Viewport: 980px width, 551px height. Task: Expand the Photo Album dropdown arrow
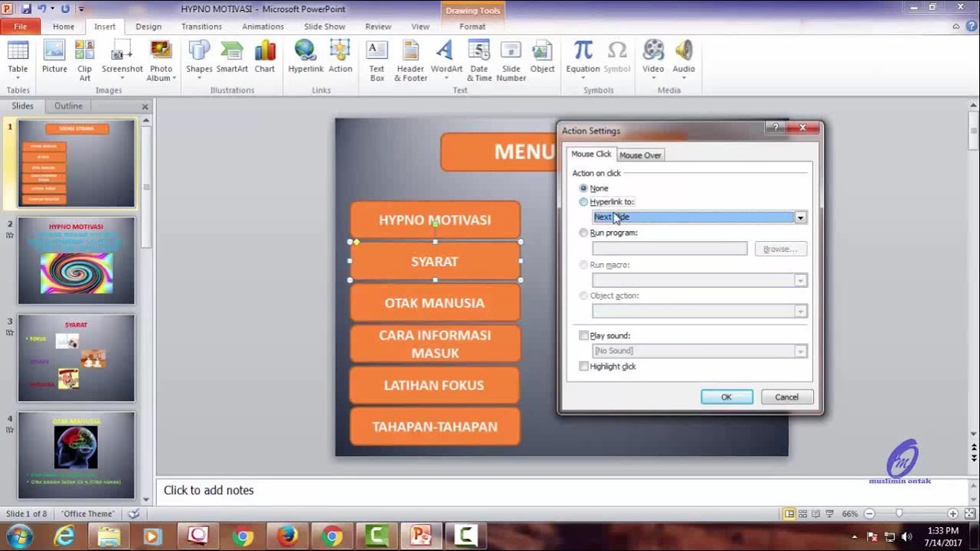click(x=174, y=78)
